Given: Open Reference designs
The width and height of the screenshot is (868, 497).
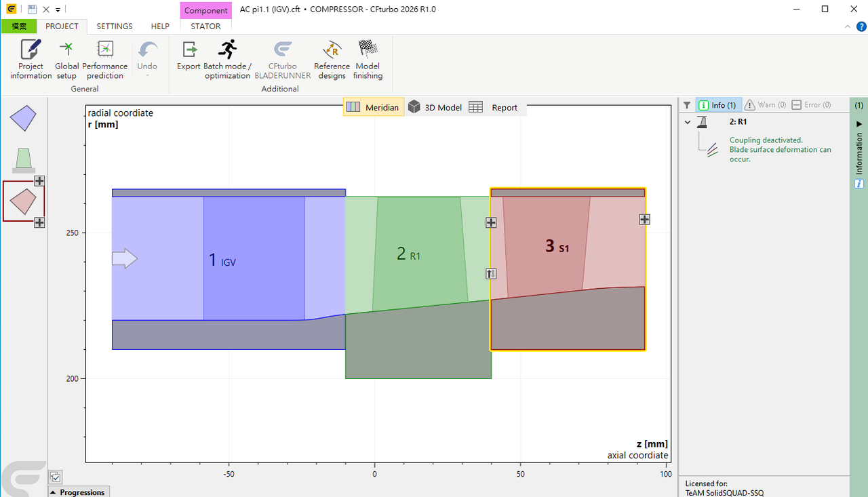Looking at the screenshot, I should point(332,60).
